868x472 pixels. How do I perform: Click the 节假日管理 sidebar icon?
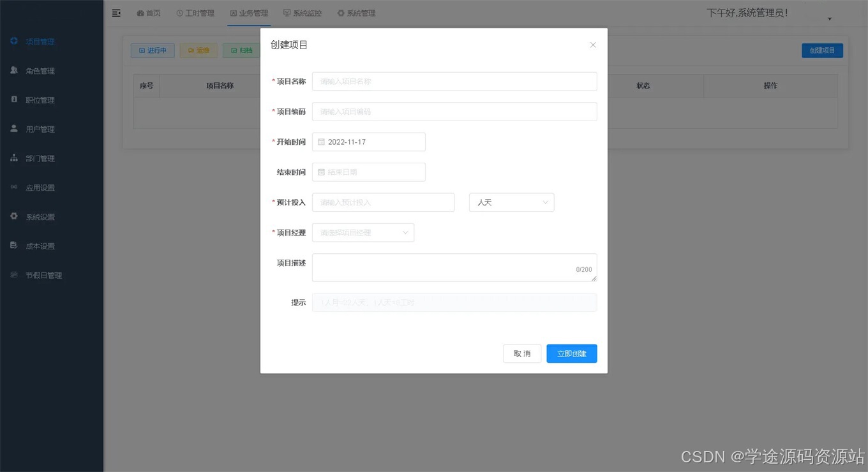[14, 275]
